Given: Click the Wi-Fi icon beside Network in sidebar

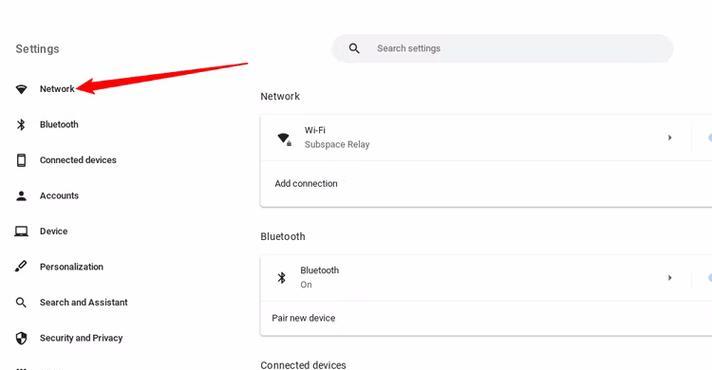Looking at the screenshot, I should pyautogui.click(x=21, y=89).
